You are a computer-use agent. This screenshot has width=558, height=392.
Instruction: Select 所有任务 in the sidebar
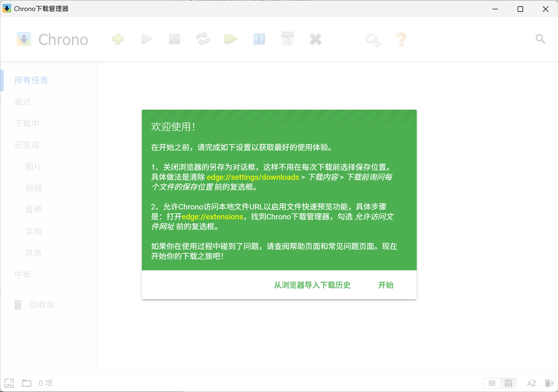(x=31, y=80)
